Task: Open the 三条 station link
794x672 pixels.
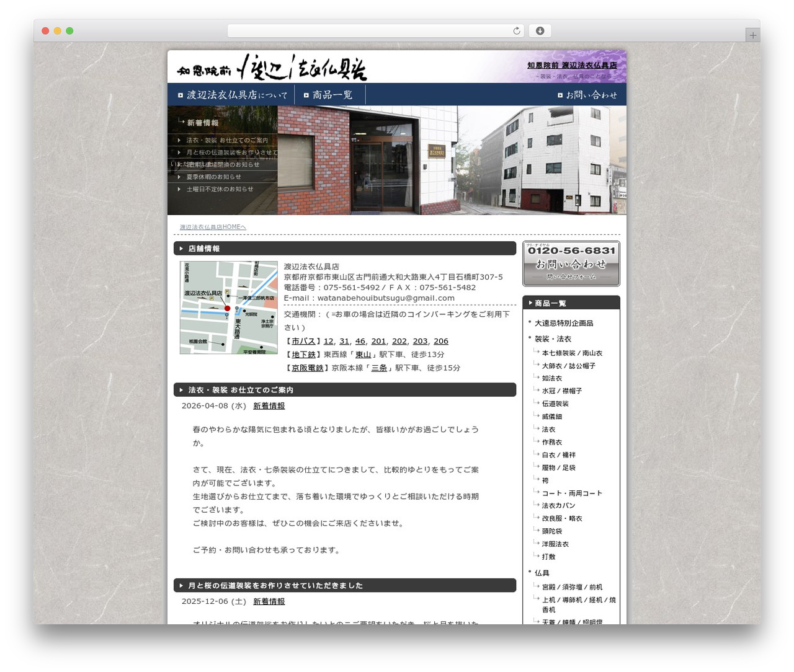Action: [379, 368]
